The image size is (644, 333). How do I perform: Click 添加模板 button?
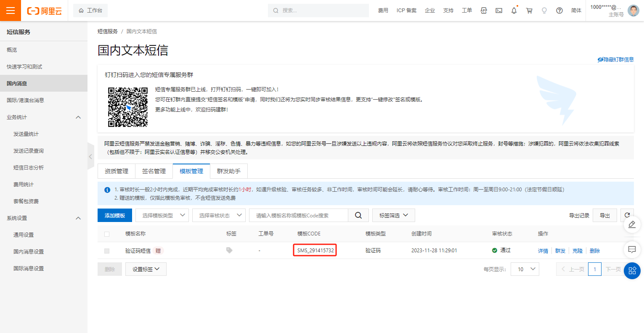tap(115, 215)
